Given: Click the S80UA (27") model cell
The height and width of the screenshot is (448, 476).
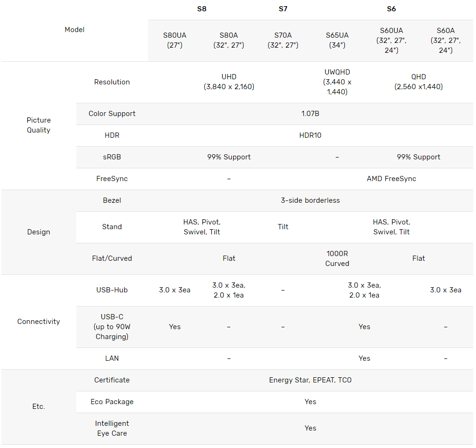Looking at the screenshot, I should 175,40.
